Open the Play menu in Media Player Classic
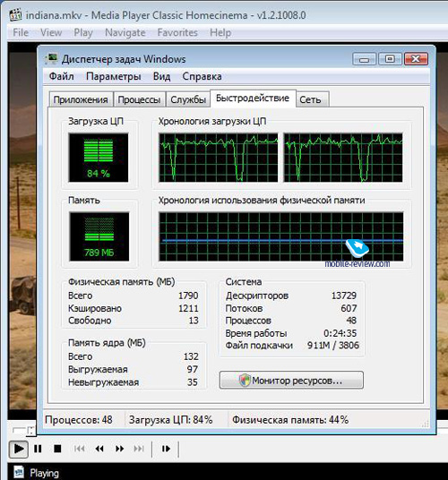This screenshot has height=480, width=448. coord(83,32)
